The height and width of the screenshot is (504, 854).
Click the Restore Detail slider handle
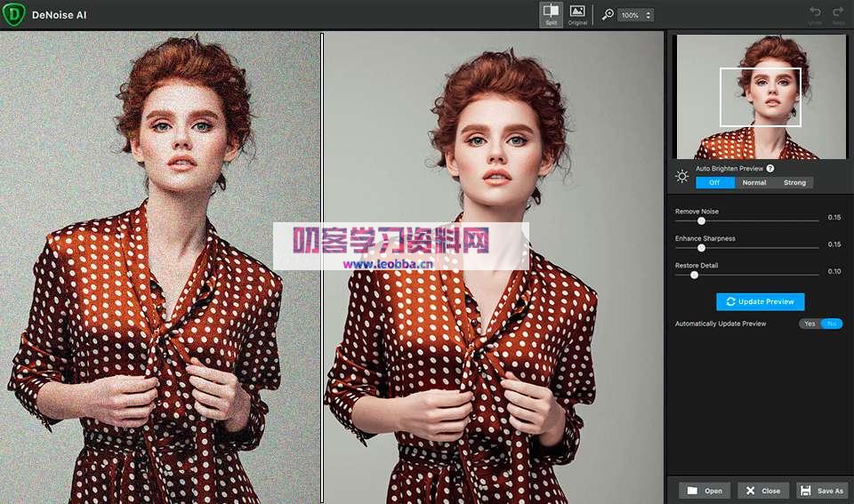click(695, 276)
